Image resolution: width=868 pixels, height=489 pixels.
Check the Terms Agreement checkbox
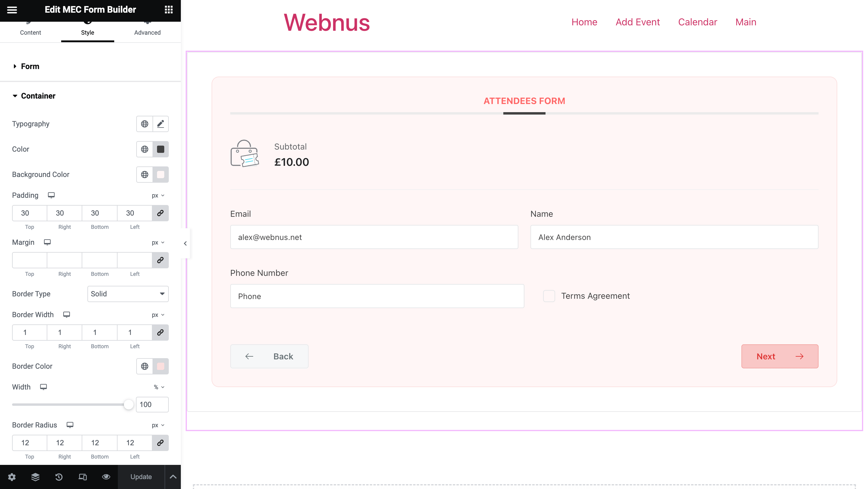[x=549, y=296]
